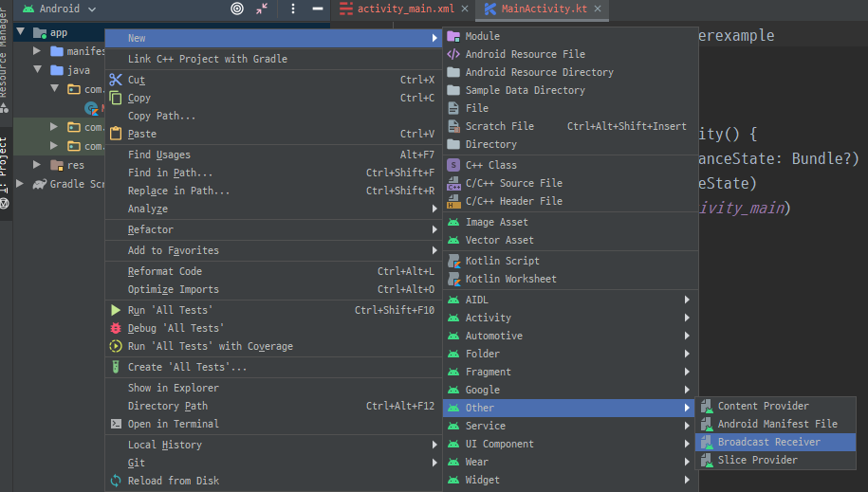Toggle the 1: Project side tool button
The height and width of the screenshot is (492, 868).
[5, 173]
